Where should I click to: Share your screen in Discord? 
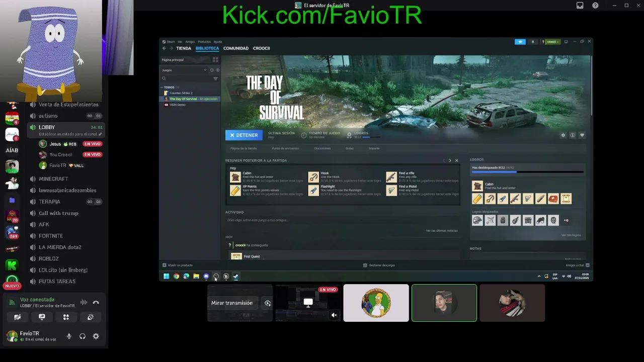tap(42, 317)
